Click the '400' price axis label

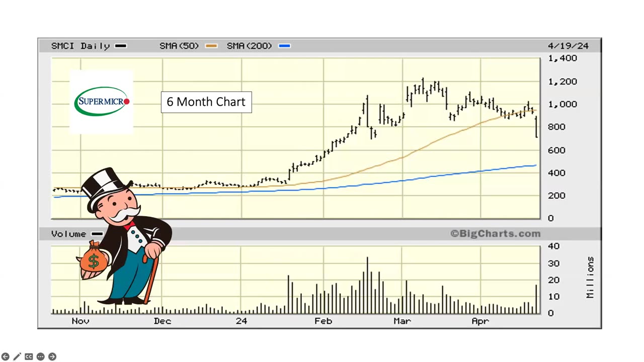[x=557, y=172]
